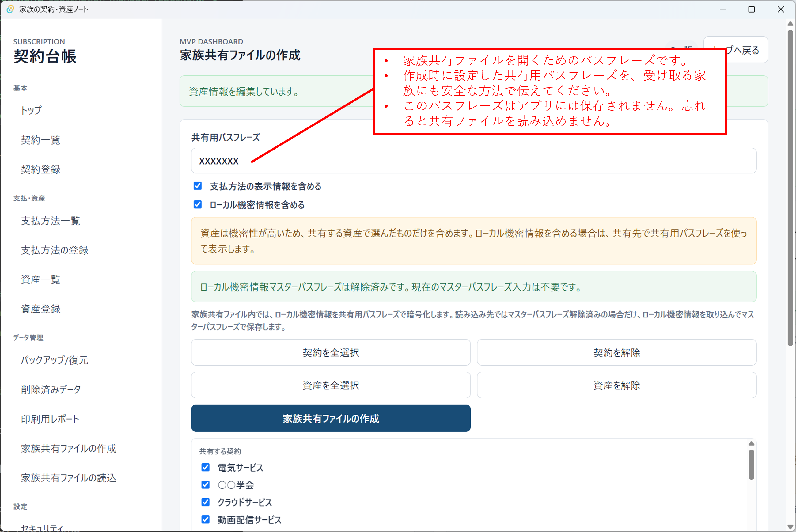Open トップ in the sidebar
The width and height of the screenshot is (796, 532).
click(31, 110)
